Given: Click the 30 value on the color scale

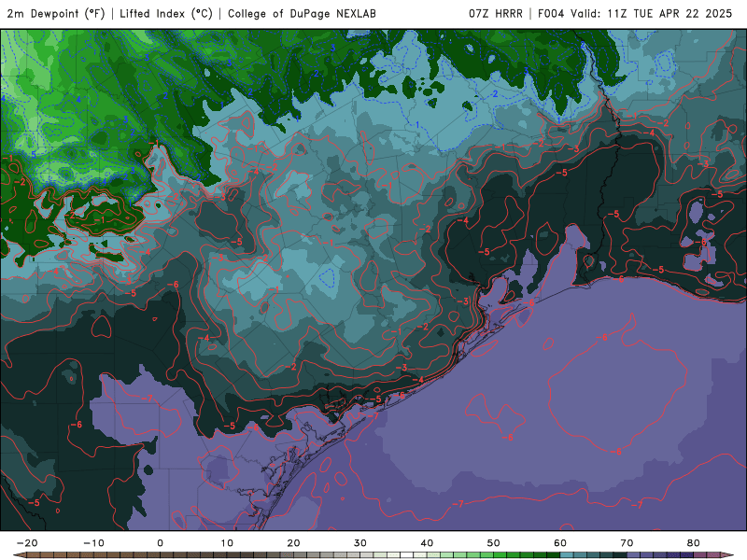Looking at the screenshot, I should point(360,542).
